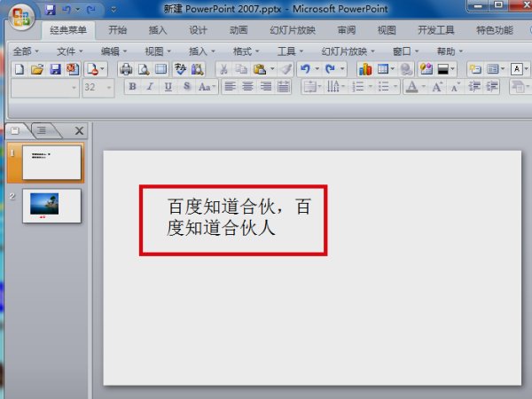Open the 特色功能 tab

coord(495,30)
